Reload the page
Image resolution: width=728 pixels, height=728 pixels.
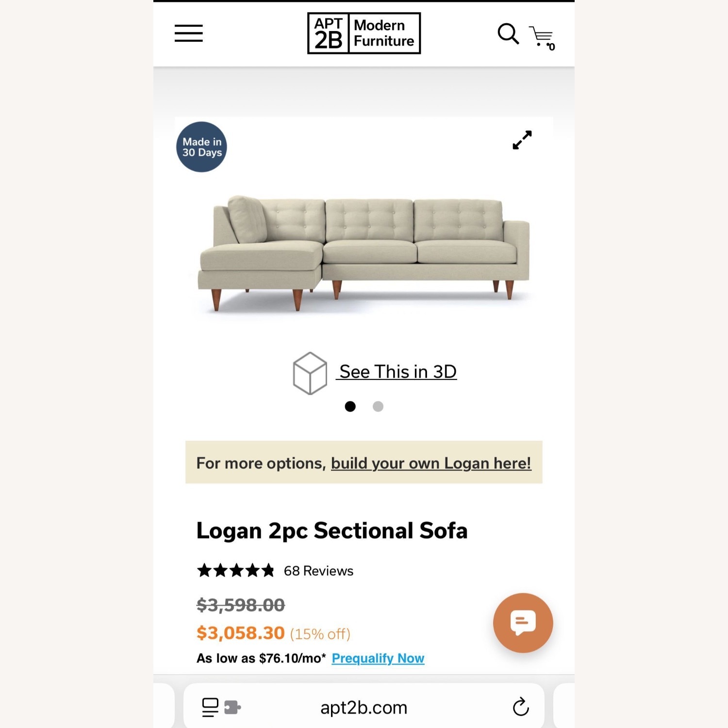click(521, 707)
